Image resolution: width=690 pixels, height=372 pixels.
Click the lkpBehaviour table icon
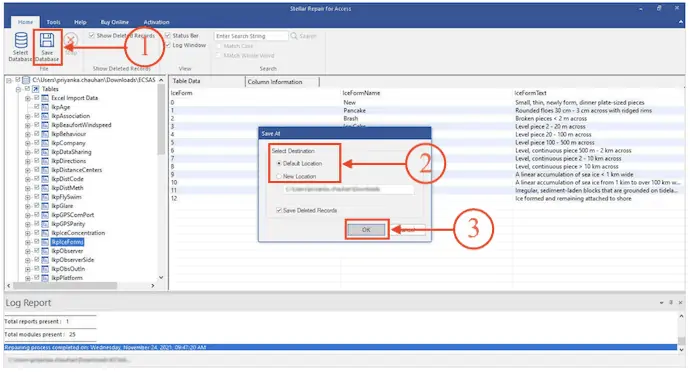[45, 134]
